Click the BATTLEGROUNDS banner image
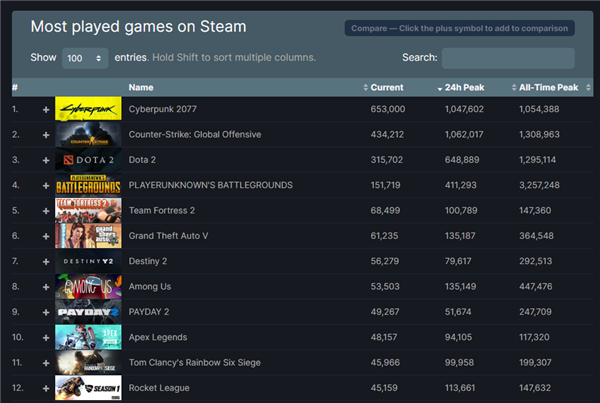Image resolution: width=600 pixels, height=403 pixels. (88, 185)
